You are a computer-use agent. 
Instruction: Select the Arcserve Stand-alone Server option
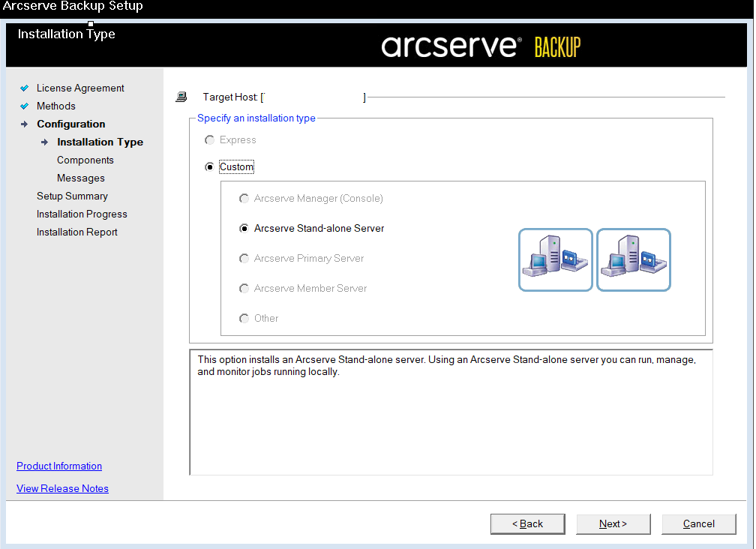(x=244, y=228)
